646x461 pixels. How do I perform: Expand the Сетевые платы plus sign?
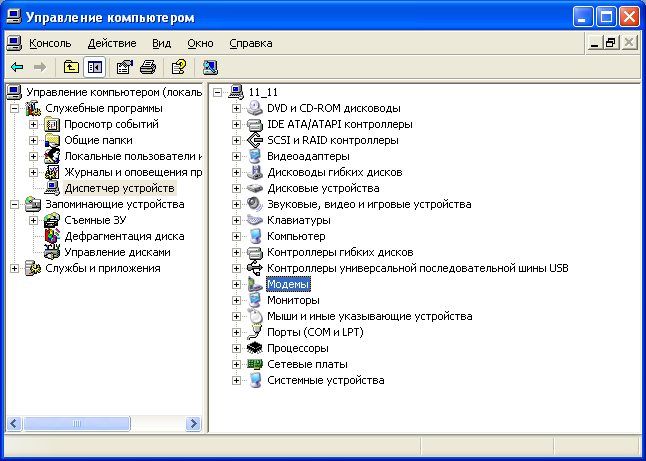pos(236,364)
